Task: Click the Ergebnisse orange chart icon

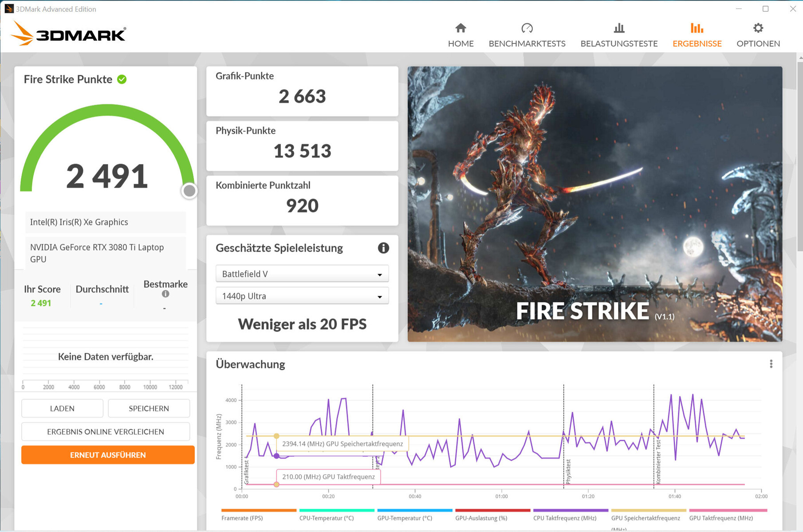Action: point(697,28)
